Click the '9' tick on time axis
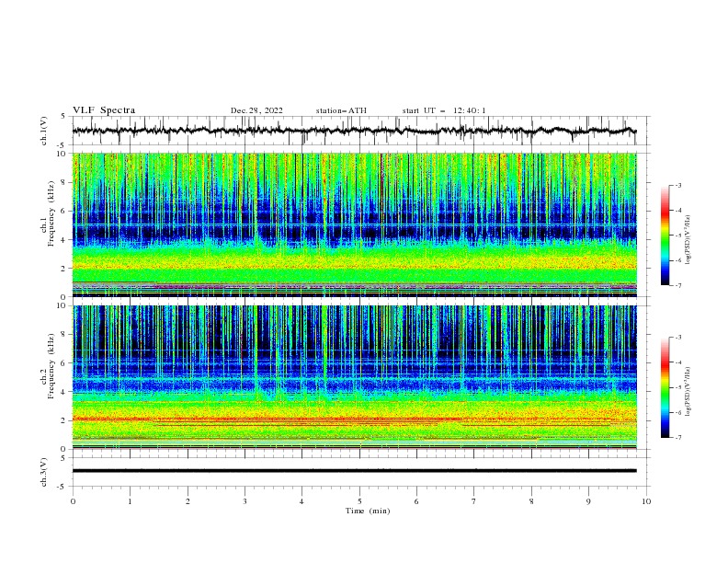The image size is (728, 563). click(x=588, y=501)
